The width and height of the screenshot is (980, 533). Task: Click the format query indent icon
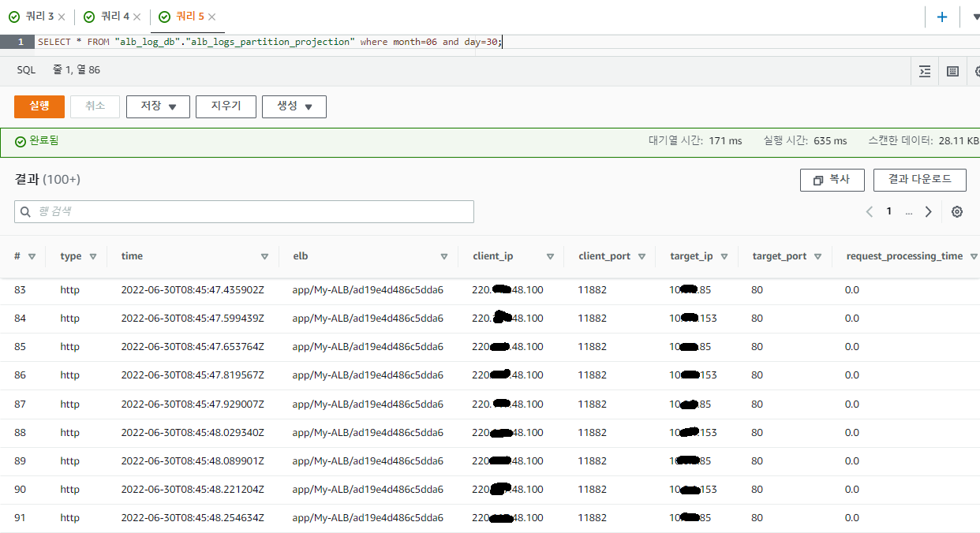(x=925, y=71)
